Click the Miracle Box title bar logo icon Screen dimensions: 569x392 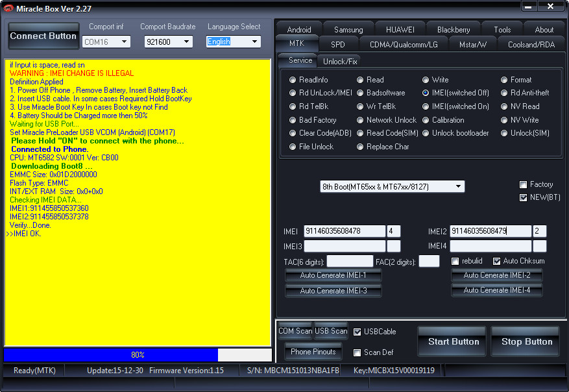coord(8,8)
